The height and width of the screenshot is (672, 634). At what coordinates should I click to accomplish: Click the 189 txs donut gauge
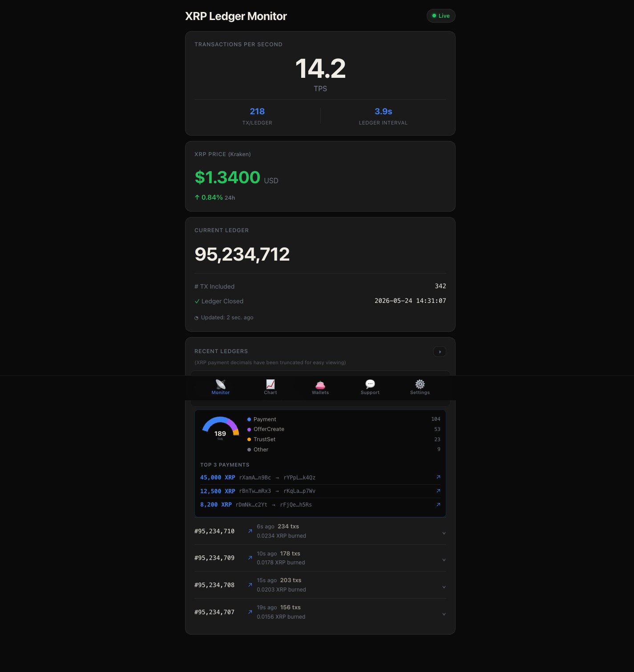tap(220, 429)
